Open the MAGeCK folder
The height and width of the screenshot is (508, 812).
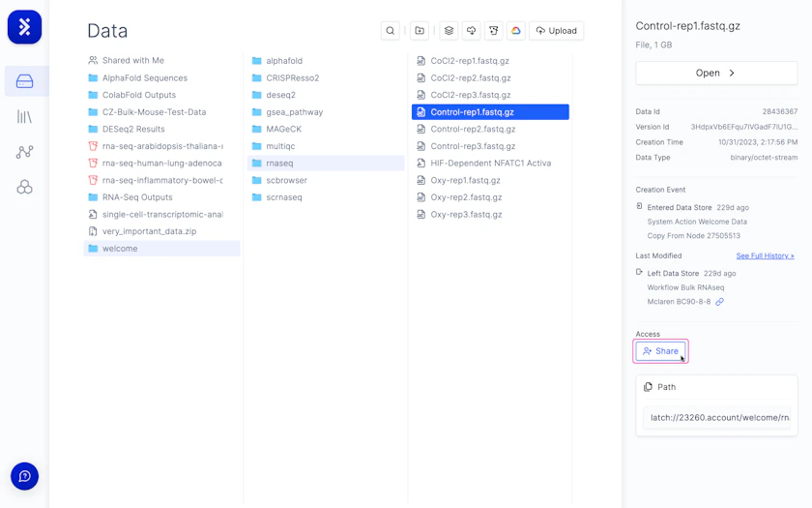pyautogui.click(x=326, y=129)
